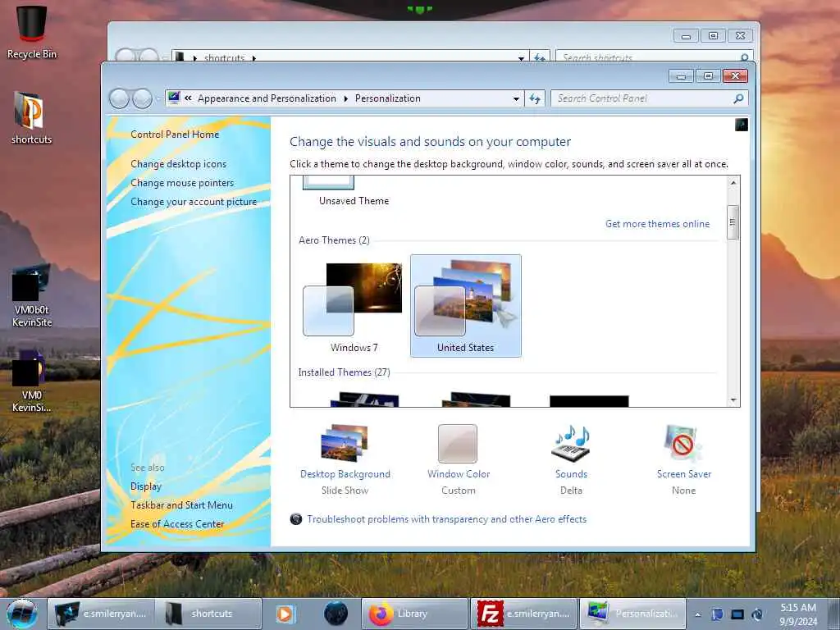This screenshot has height=630, width=840.
Task: Click the theme list scrollbar thumb
Action: (733, 222)
